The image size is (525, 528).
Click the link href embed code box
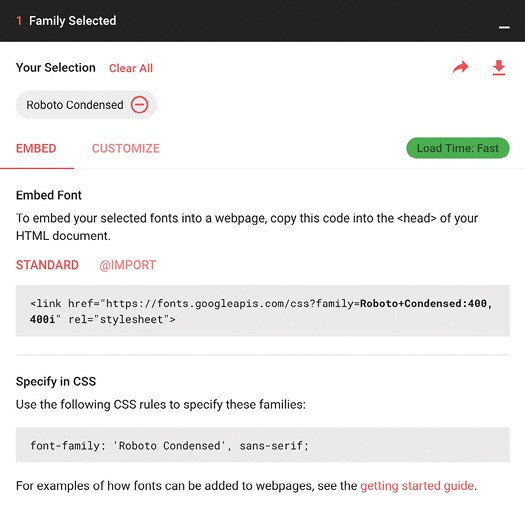point(263,311)
